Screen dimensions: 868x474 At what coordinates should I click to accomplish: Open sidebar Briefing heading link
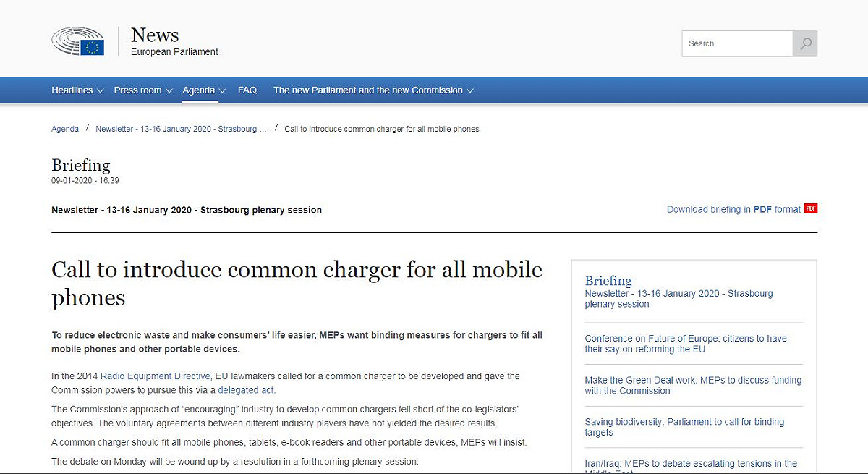(608, 281)
